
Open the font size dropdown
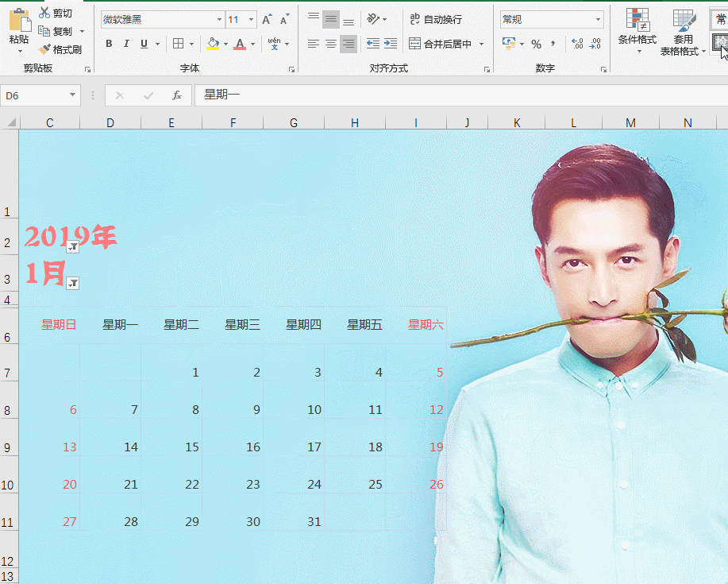pyautogui.click(x=251, y=20)
